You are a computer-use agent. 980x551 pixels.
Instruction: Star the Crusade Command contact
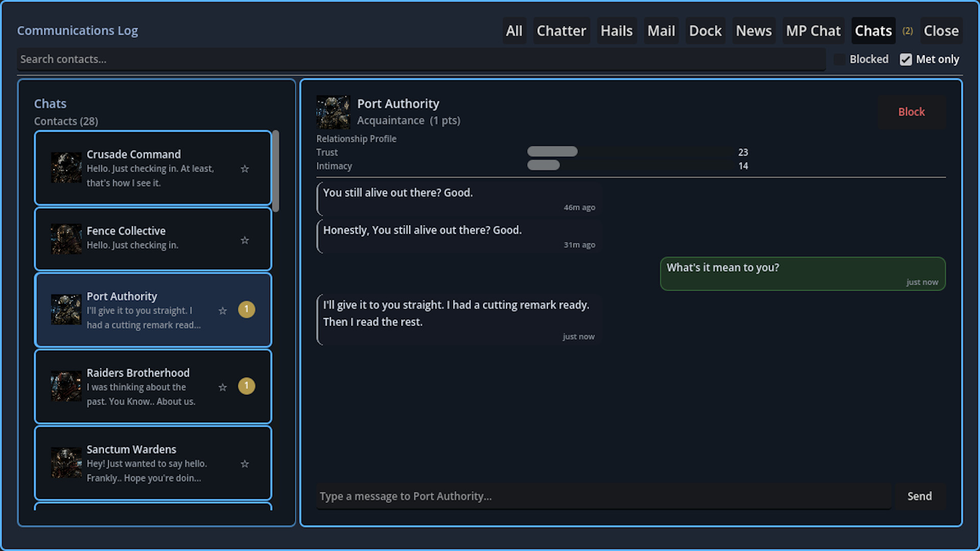coord(244,169)
